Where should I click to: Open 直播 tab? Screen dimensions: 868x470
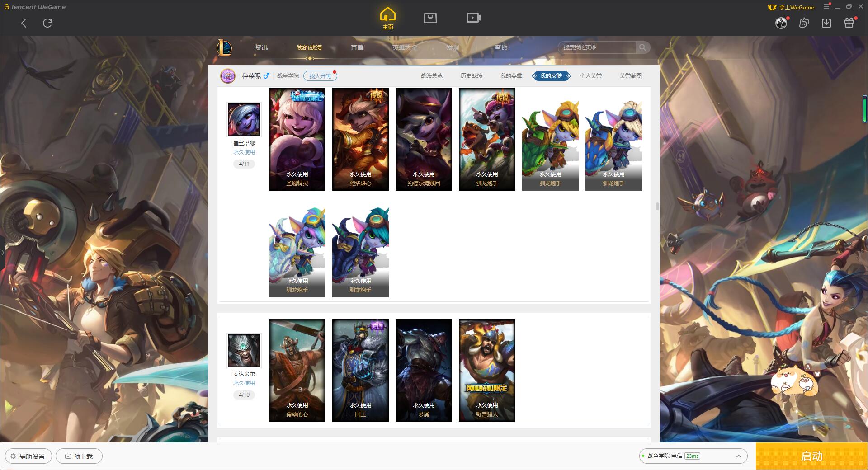point(357,47)
